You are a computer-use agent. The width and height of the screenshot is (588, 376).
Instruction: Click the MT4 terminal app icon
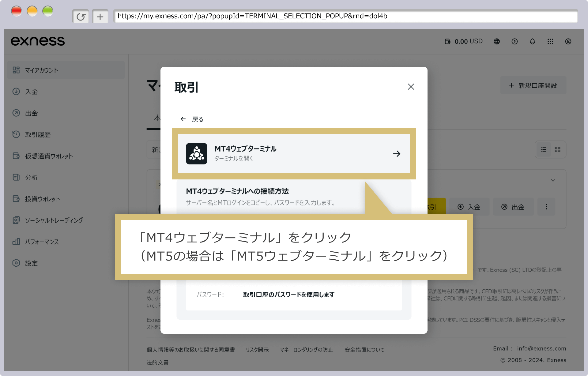pyautogui.click(x=197, y=154)
